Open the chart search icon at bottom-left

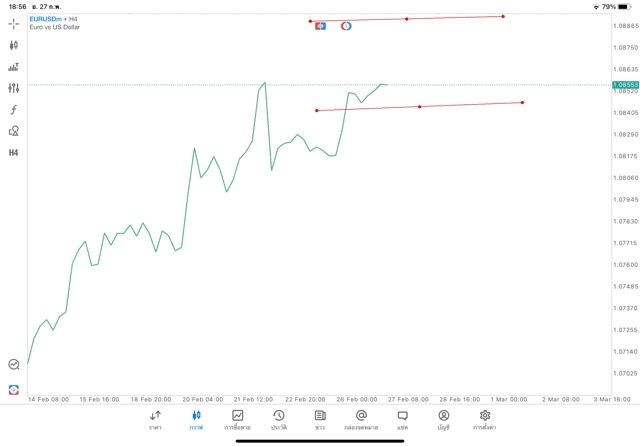pos(14,365)
